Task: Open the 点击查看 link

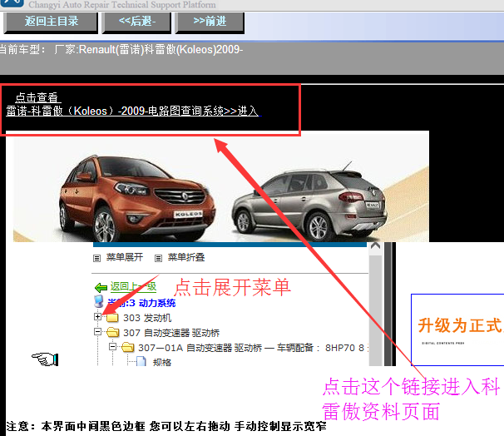Action: point(37,97)
